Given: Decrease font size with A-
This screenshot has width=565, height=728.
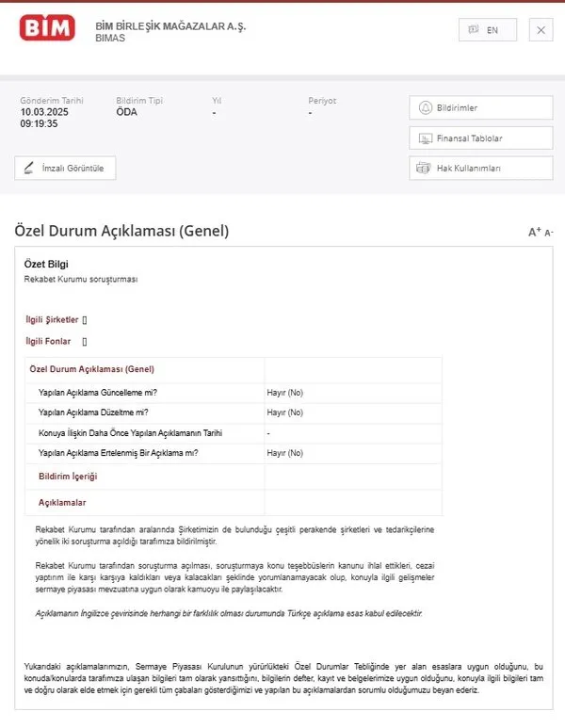Looking at the screenshot, I should coord(549,233).
